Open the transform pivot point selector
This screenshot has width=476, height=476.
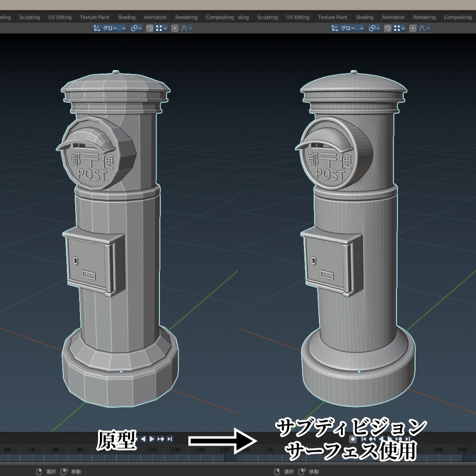[x=135, y=28]
